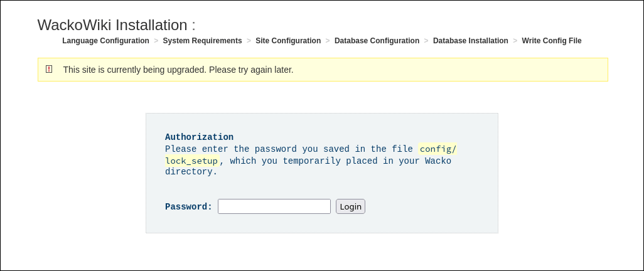Select the Write Config File step

[552, 41]
